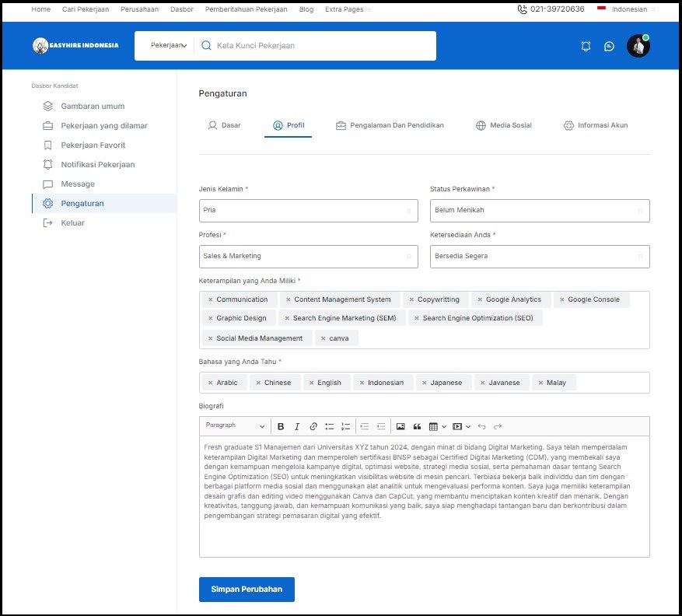Insert a numbered list in editor
The image size is (682, 616).
tap(346, 426)
